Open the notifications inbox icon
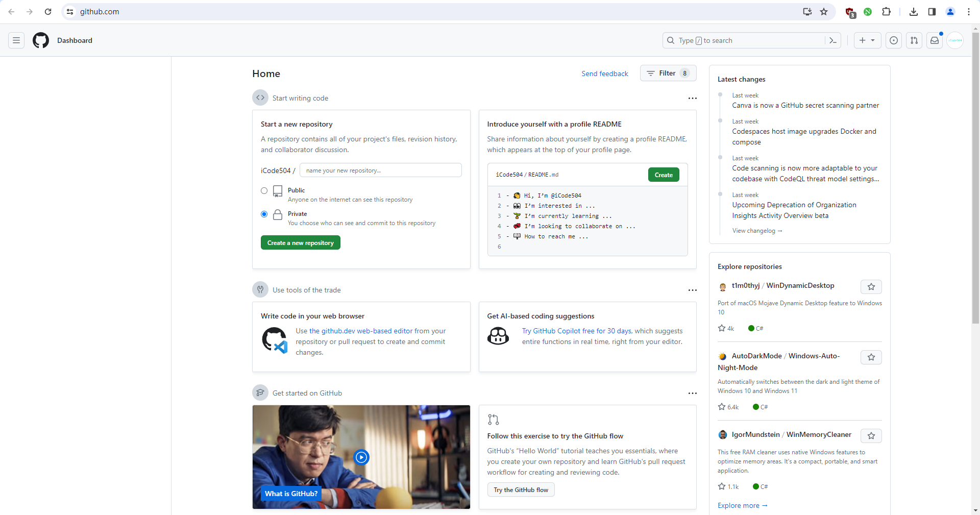The height and width of the screenshot is (515, 980). [935, 40]
